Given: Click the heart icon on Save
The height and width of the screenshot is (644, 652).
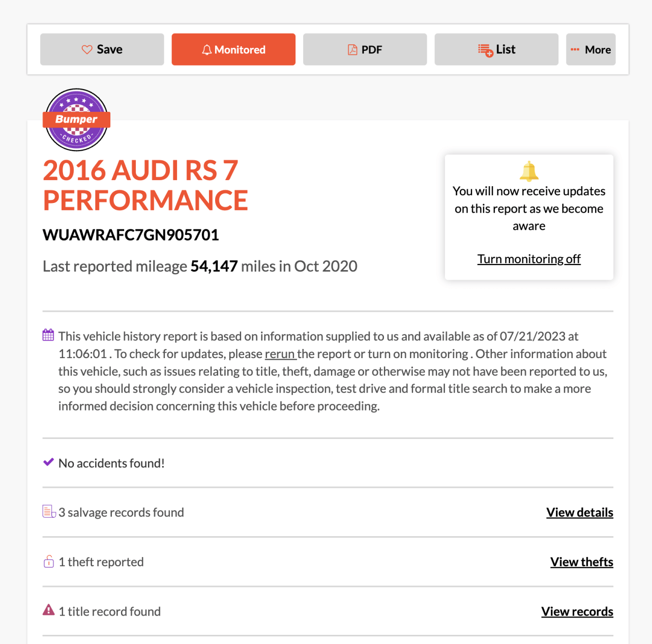Looking at the screenshot, I should (87, 49).
